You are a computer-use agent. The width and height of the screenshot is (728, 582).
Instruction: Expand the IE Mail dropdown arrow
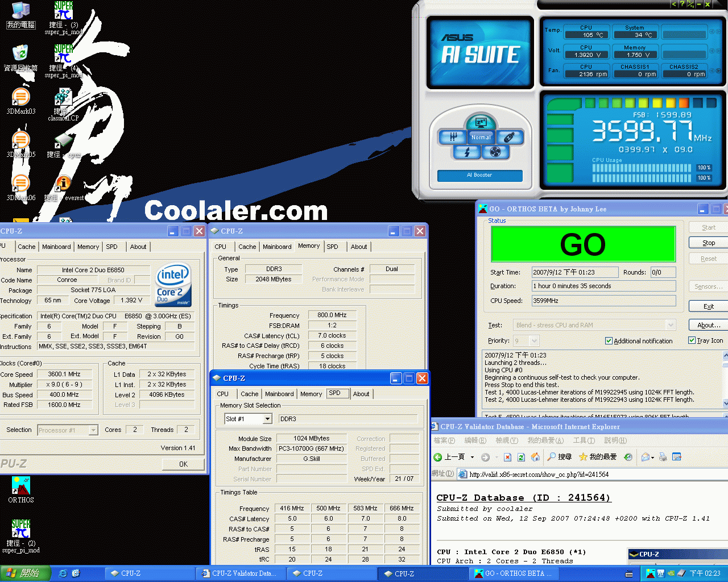[653, 457]
